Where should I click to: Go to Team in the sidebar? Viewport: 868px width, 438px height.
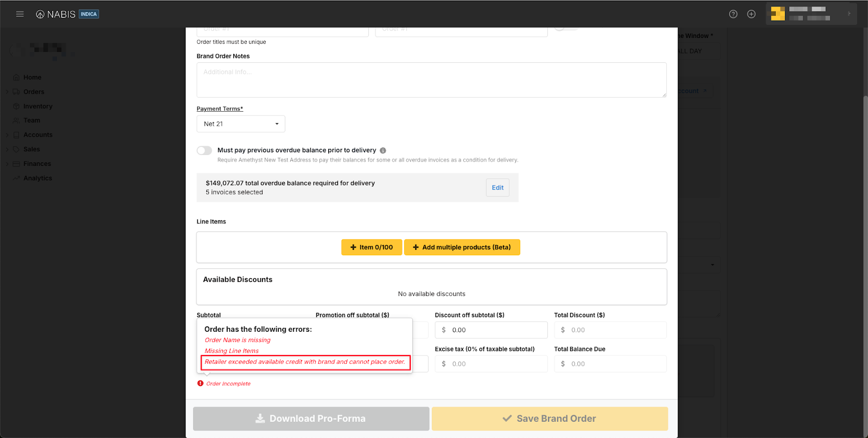[31, 120]
